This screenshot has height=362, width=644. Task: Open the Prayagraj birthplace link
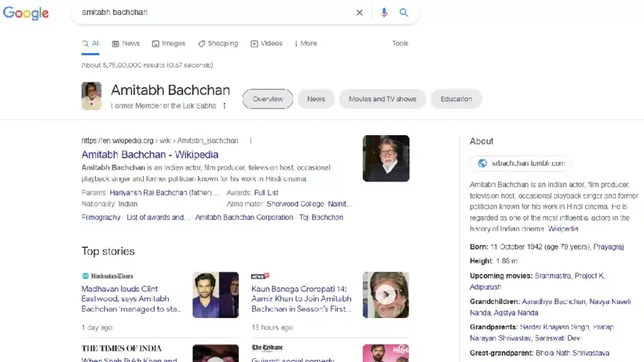[609, 246]
